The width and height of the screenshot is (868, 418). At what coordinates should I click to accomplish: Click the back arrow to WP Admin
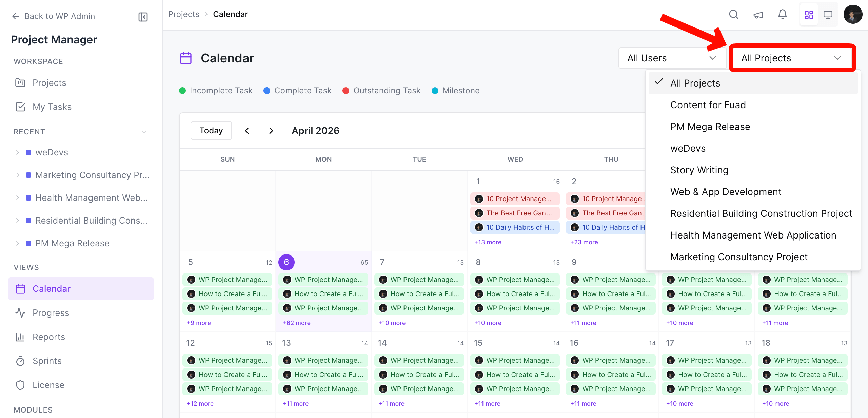16,16
